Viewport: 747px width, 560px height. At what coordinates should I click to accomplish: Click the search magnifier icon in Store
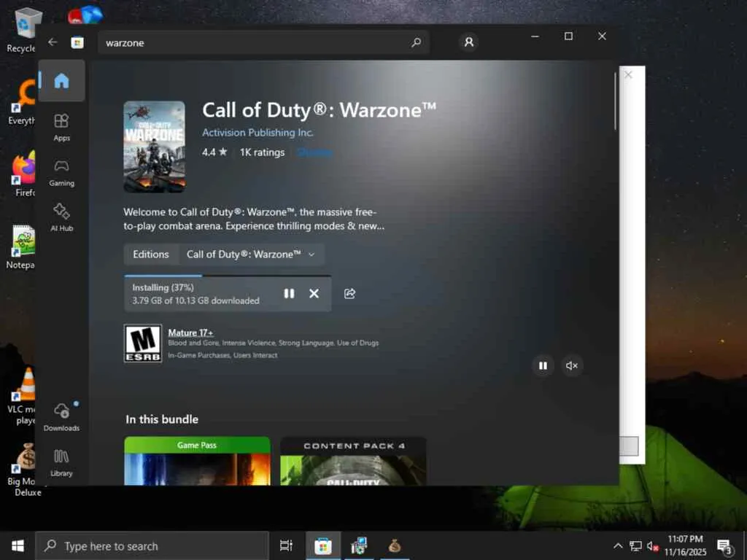[x=416, y=42]
